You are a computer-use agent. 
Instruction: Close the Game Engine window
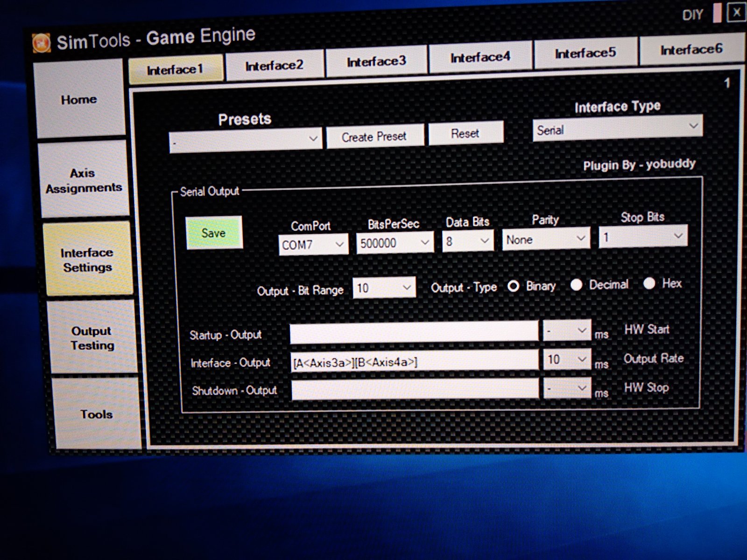[736, 13]
